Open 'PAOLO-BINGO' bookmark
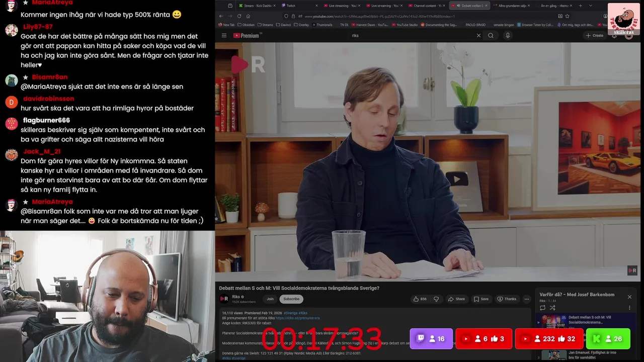The width and height of the screenshot is (644, 362). (x=475, y=25)
